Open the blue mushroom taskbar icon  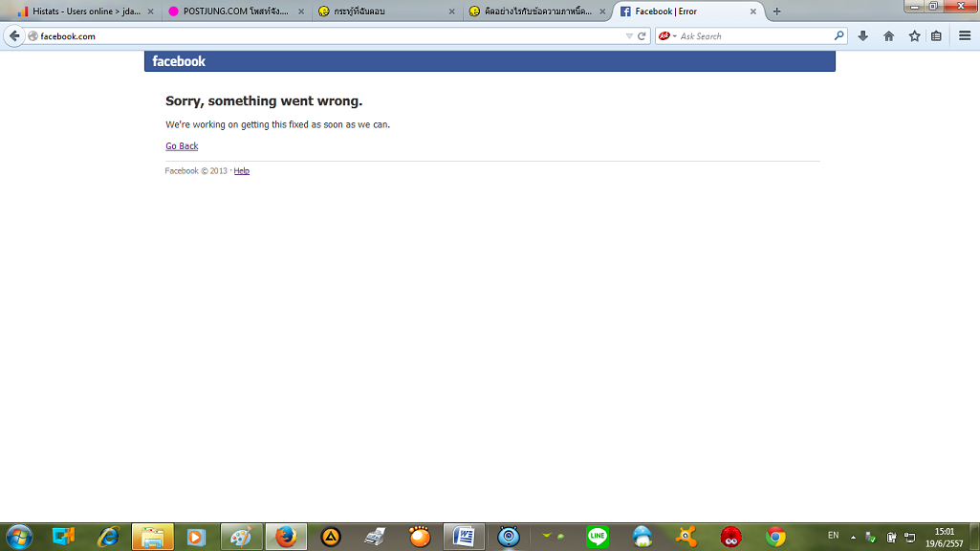642,537
